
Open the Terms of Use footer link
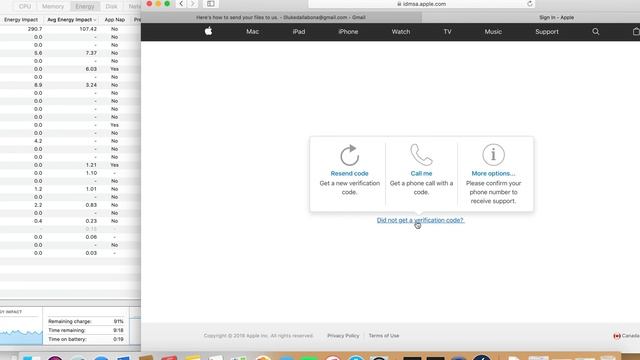click(x=384, y=336)
